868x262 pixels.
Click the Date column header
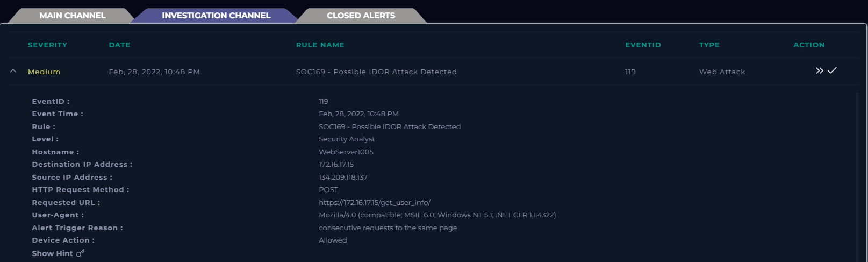tap(119, 45)
